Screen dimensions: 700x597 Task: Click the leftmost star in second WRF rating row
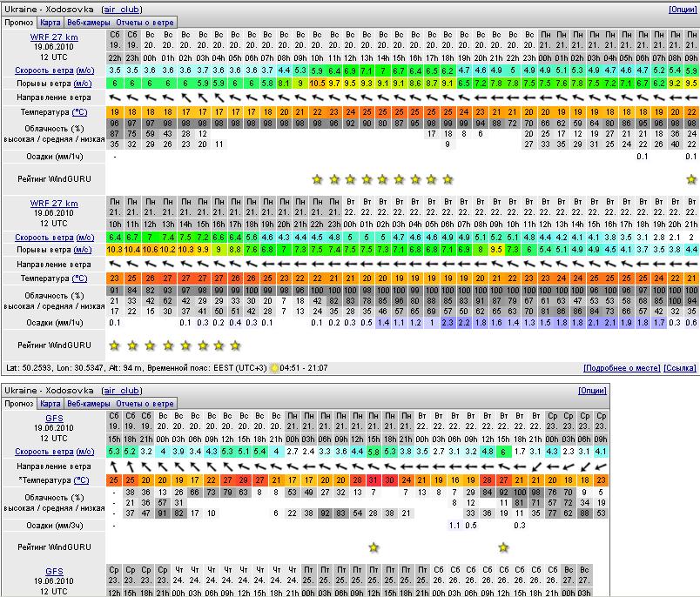click(x=114, y=345)
